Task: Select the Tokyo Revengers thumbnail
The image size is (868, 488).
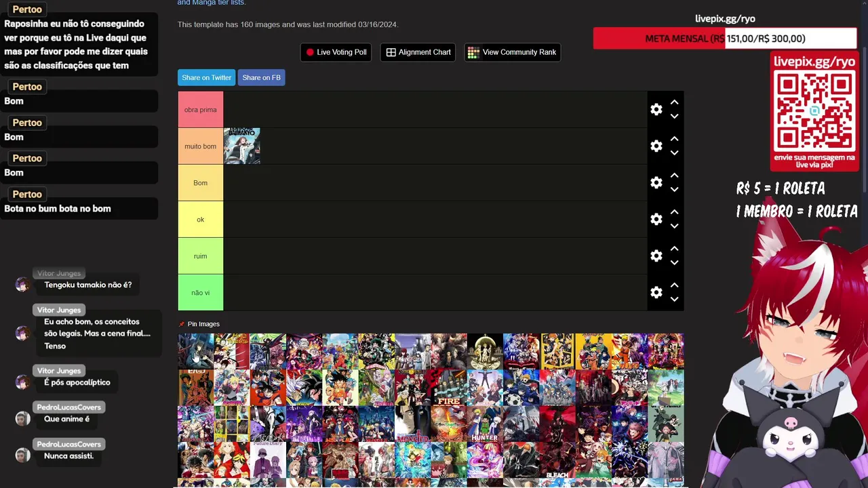Action: click(x=231, y=460)
